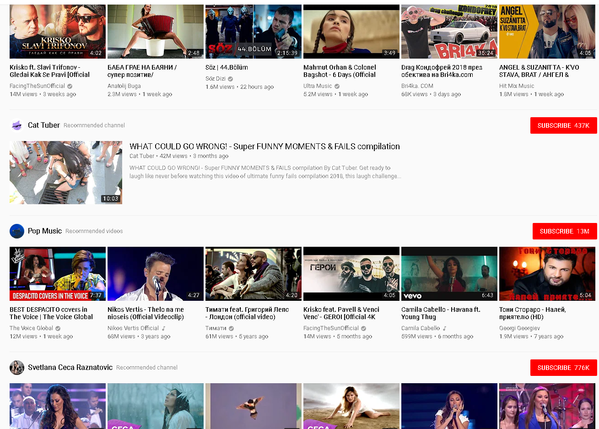
Task: Play the Bri4ka drag challenge thumbnail
Action: coord(449,31)
